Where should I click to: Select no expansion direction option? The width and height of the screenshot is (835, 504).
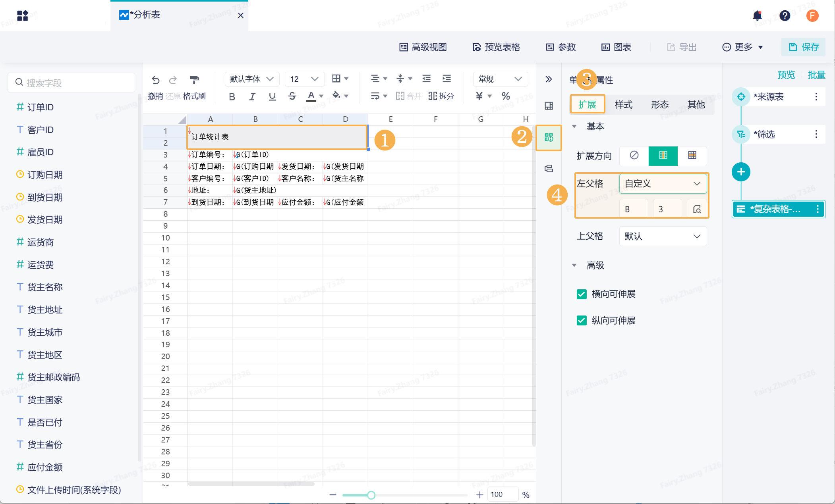coord(634,155)
